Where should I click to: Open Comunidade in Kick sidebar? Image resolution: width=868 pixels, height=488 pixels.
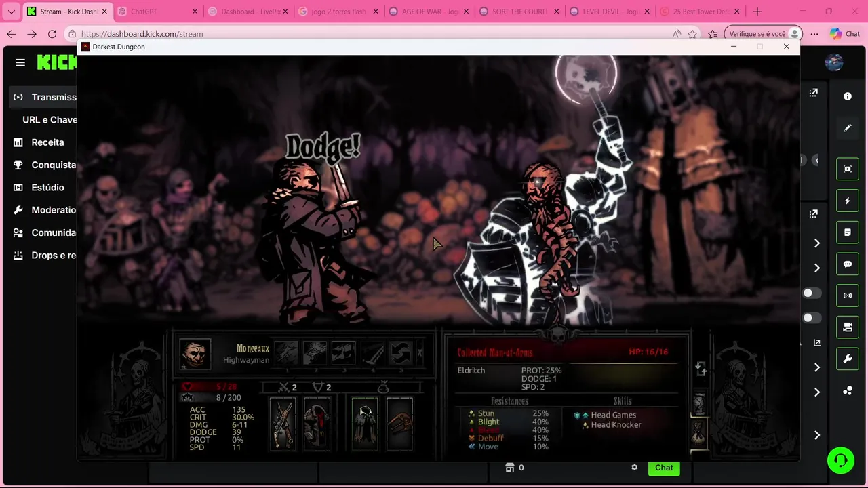tap(45, 232)
